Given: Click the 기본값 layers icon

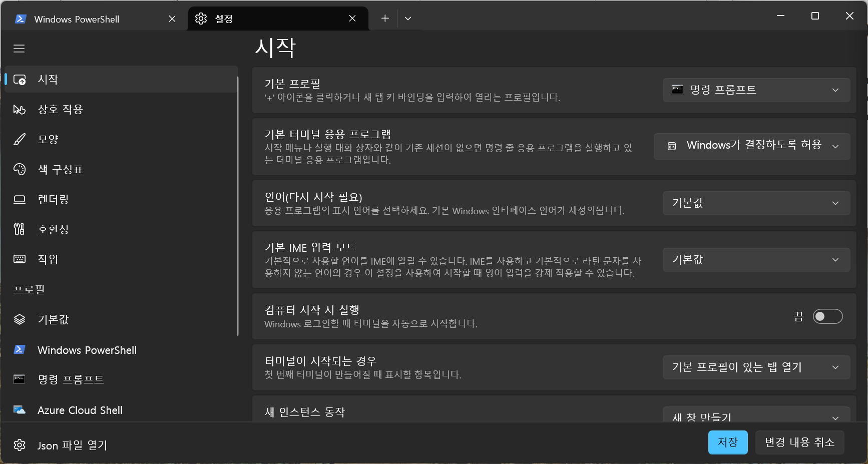Looking at the screenshot, I should point(20,319).
